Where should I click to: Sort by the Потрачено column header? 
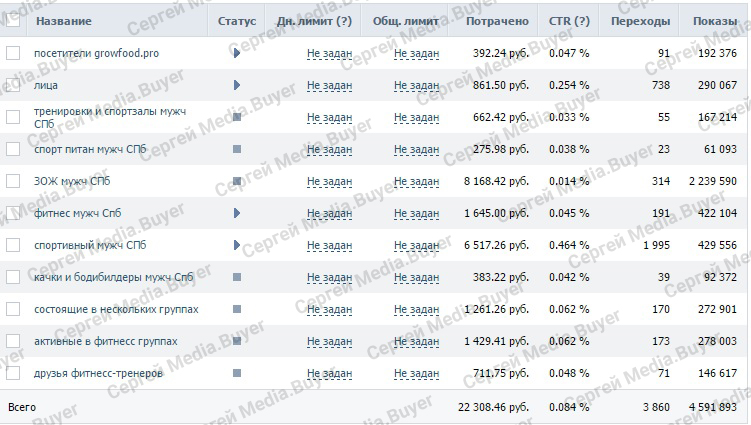497,21
